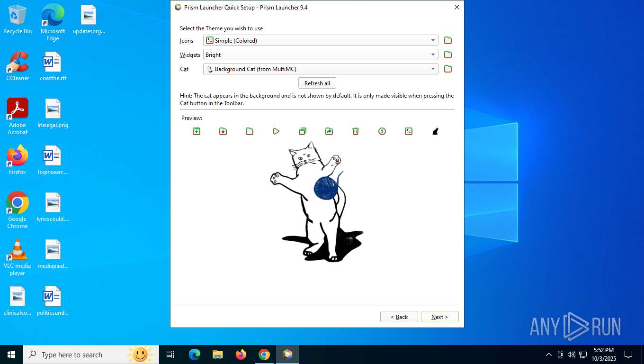Open the Windows Start menu

(x=11, y=355)
